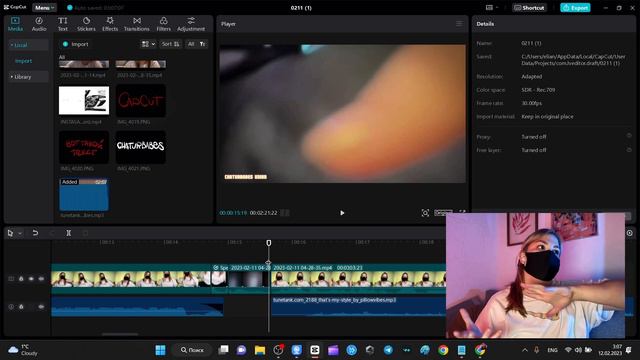Open the Adjustment tab

(x=191, y=24)
